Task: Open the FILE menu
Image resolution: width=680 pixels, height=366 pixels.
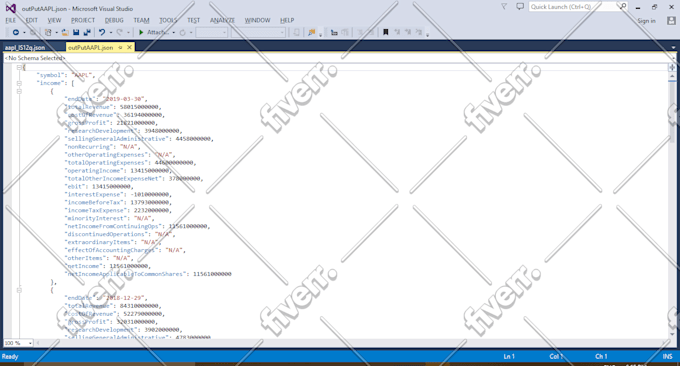Action: click(11, 20)
